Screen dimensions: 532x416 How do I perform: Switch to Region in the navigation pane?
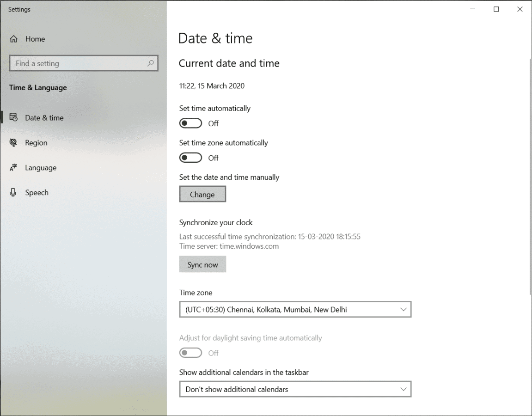click(36, 142)
